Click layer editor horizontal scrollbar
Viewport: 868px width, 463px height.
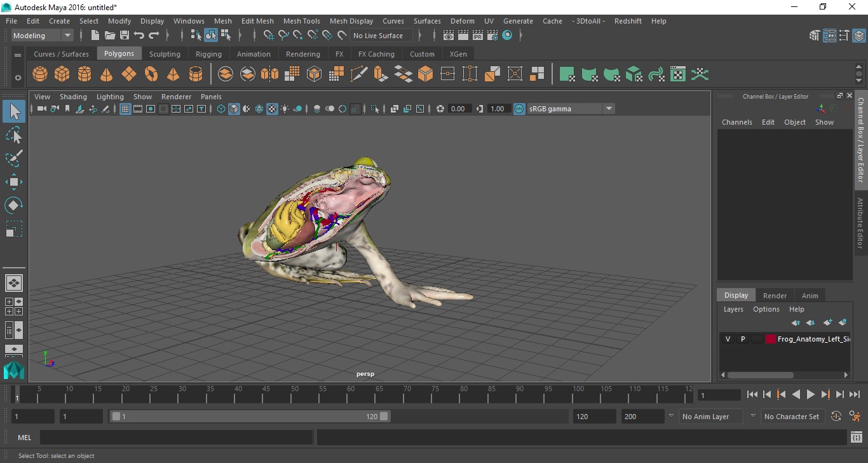[x=760, y=375]
